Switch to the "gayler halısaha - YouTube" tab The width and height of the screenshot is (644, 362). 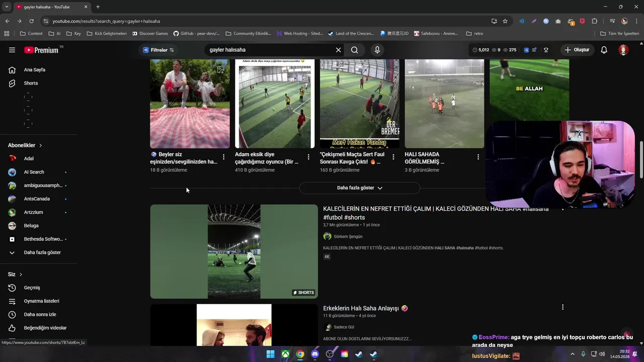(x=52, y=7)
